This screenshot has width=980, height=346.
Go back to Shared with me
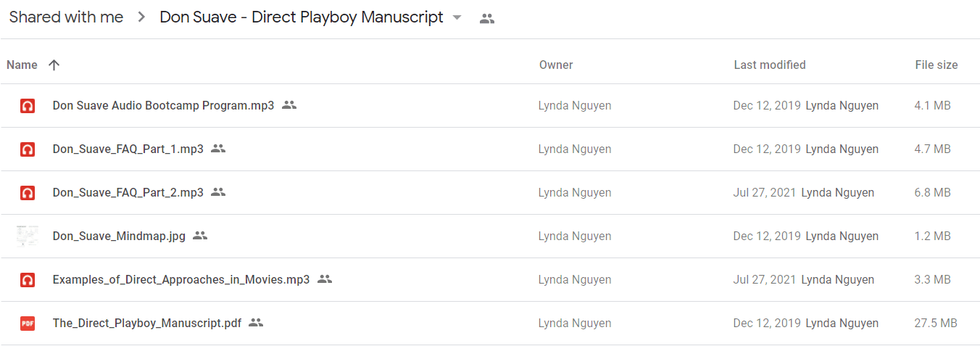point(66,17)
